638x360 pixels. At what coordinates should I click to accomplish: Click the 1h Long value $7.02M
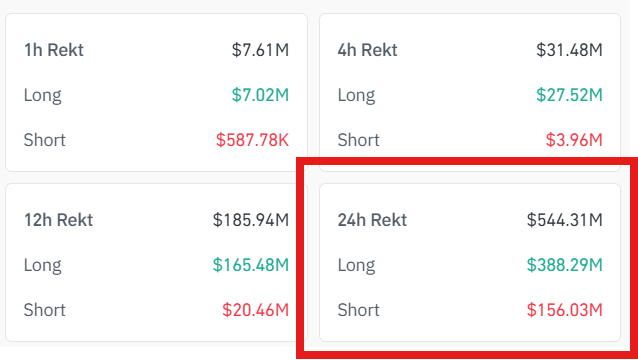260,95
